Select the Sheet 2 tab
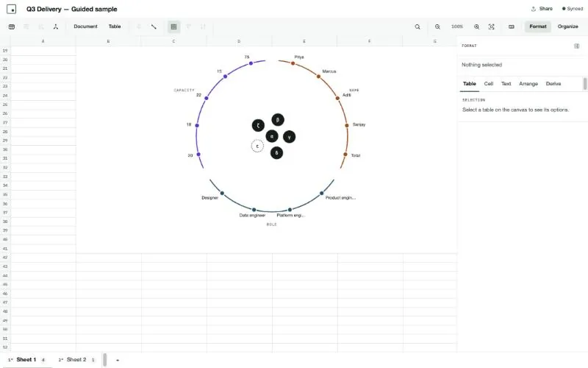Image resolution: width=588 pixels, height=368 pixels. 76,360
